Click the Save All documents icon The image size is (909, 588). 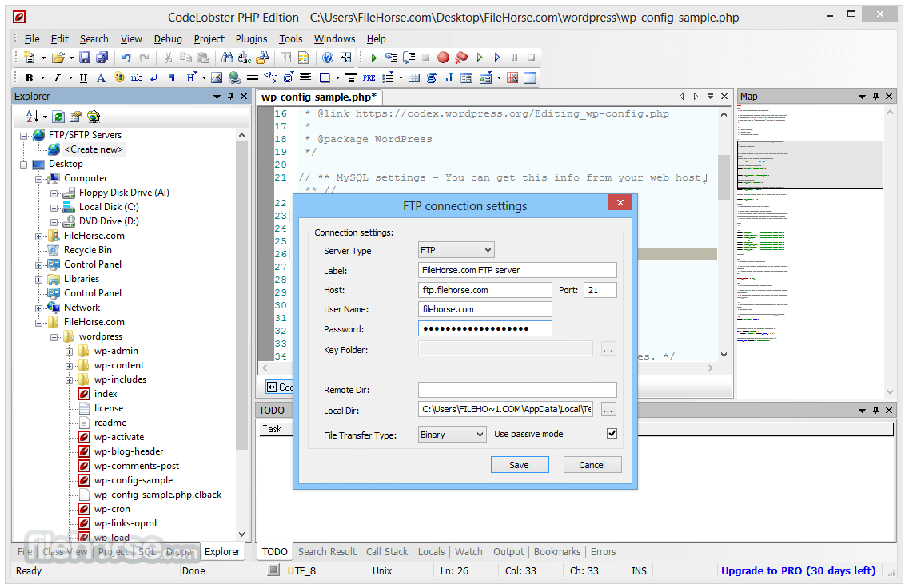[x=102, y=57]
